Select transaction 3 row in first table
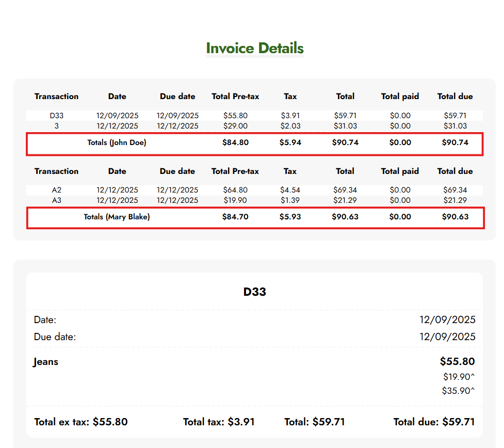The image size is (504, 448). click(x=57, y=126)
